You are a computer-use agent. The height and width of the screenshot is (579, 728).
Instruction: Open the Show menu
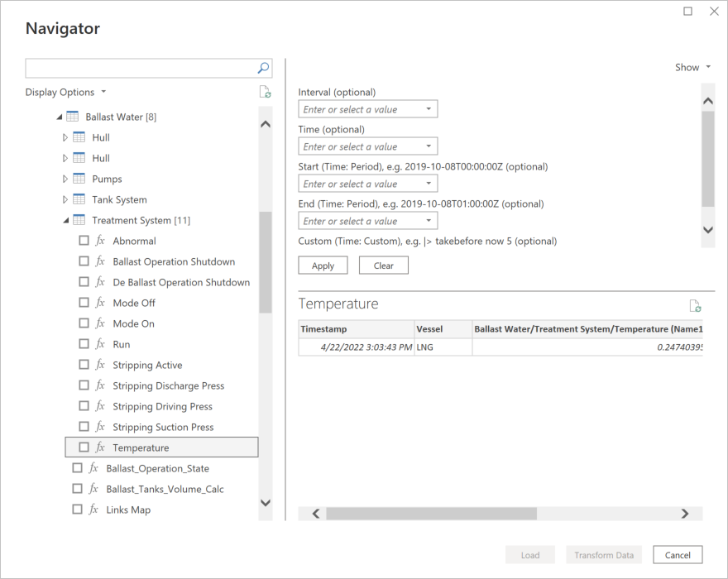[692, 68]
